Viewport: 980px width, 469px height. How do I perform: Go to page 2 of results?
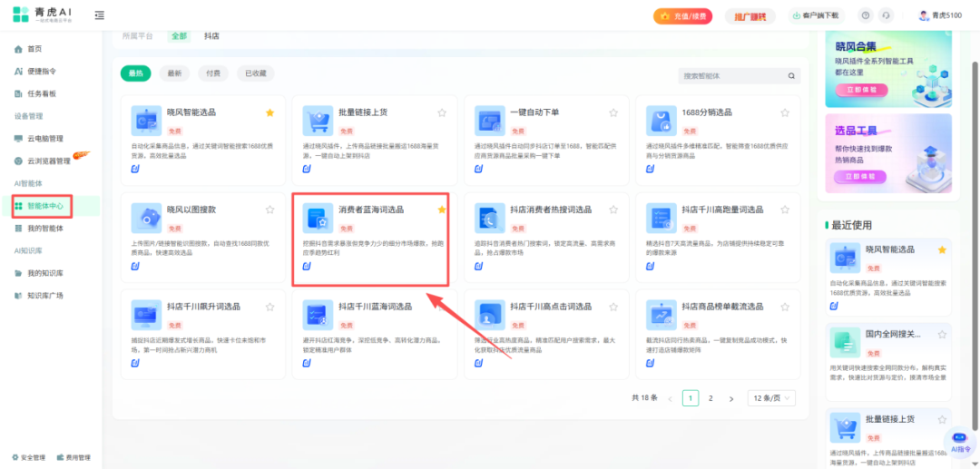click(x=710, y=398)
